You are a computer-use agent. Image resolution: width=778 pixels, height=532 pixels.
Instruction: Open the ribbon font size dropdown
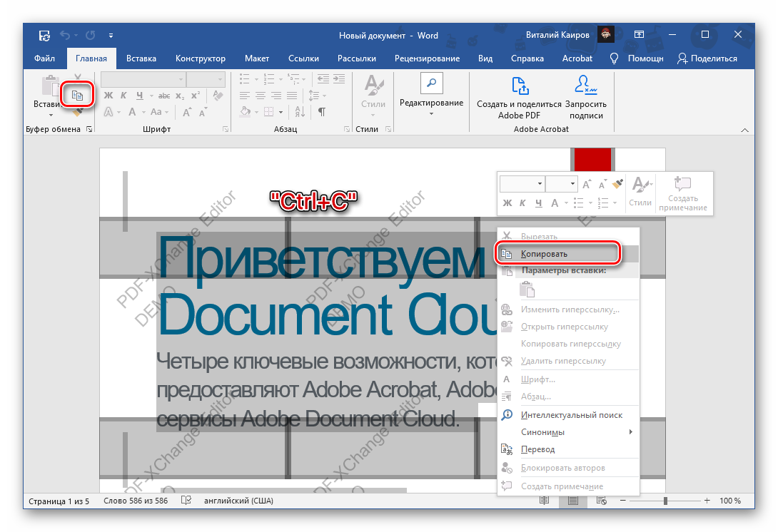click(x=220, y=79)
